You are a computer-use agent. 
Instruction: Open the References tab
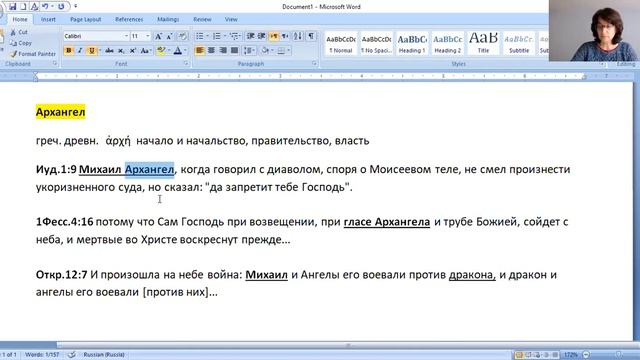pyautogui.click(x=129, y=19)
